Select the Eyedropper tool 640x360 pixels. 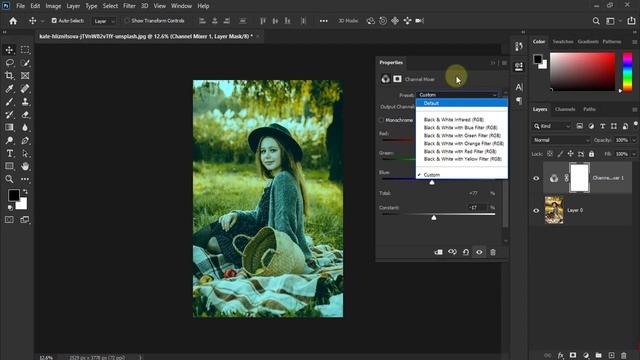pyautogui.click(x=9, y=89)
